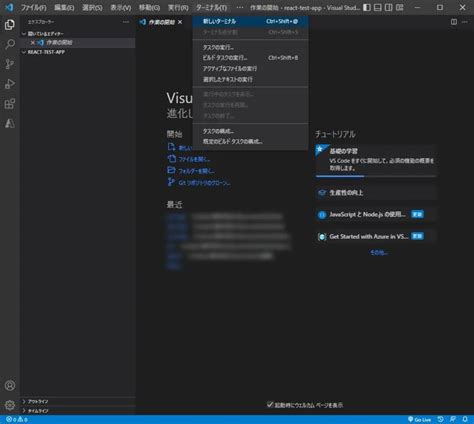Open the Search view icon

10,44
